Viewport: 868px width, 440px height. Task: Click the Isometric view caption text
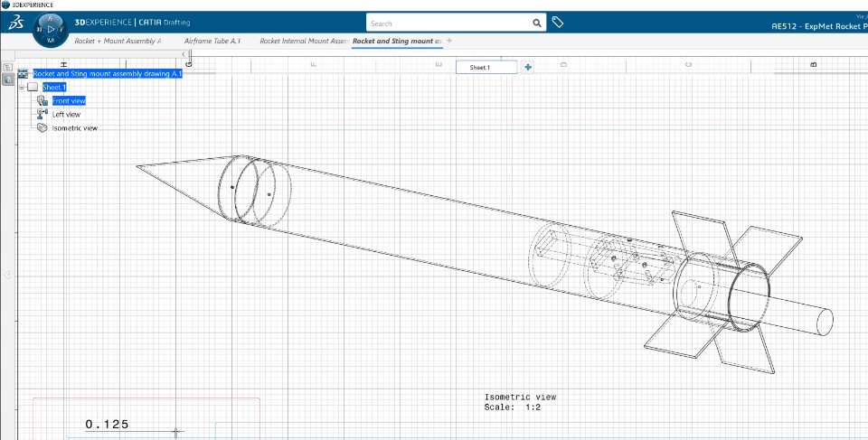click(521, 397)
